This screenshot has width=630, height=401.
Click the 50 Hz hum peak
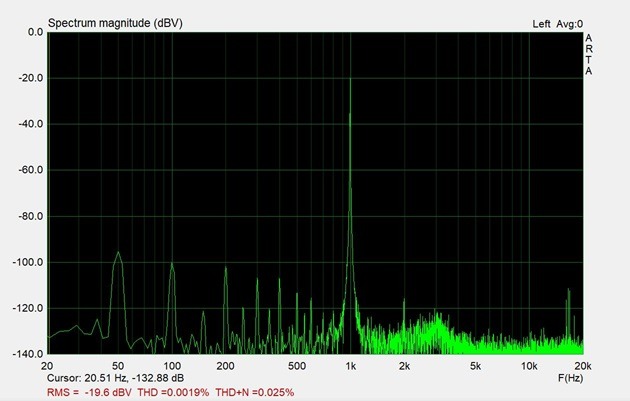pos(118,252)
